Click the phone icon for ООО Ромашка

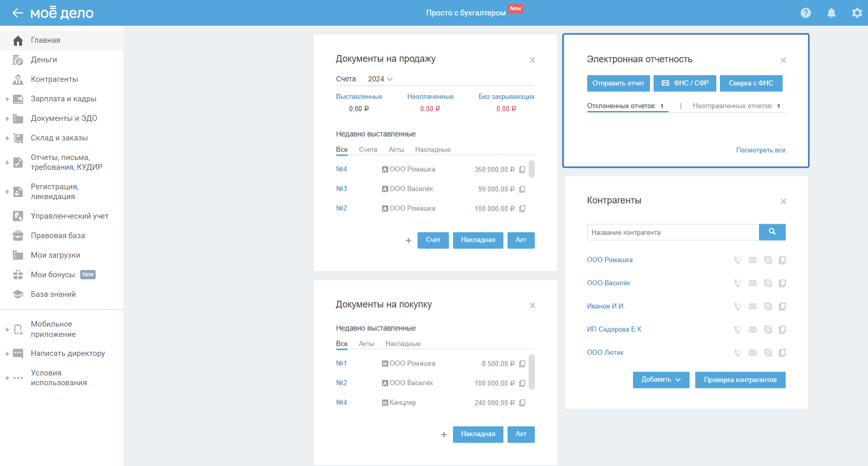(737, 260)
